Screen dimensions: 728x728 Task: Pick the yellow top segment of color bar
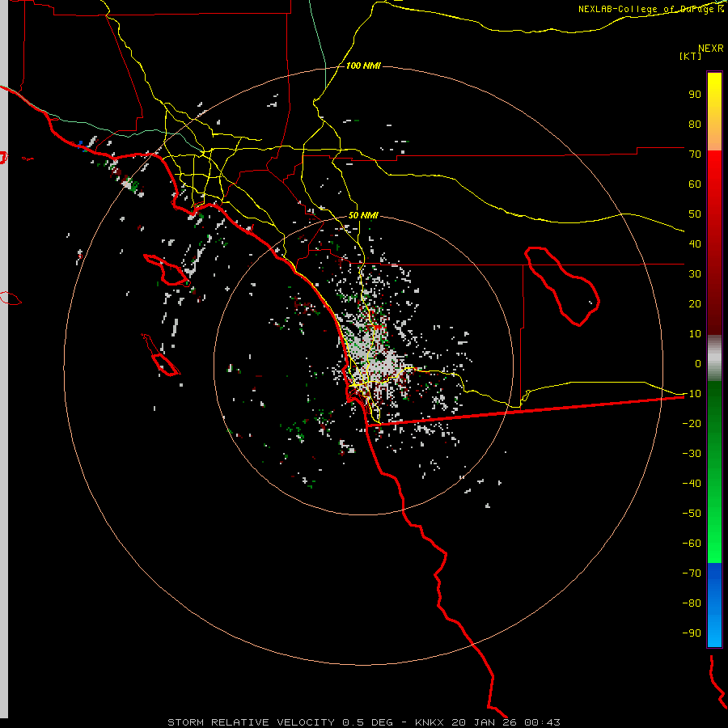(x=714, y=112)
